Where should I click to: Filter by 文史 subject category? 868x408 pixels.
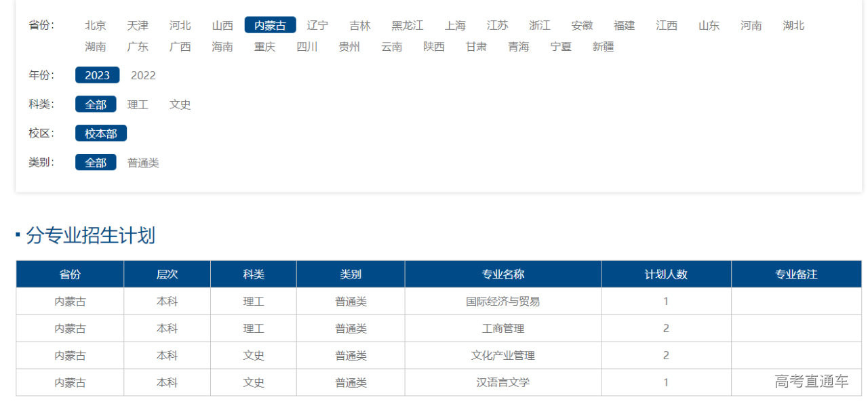tap(180, 104)
